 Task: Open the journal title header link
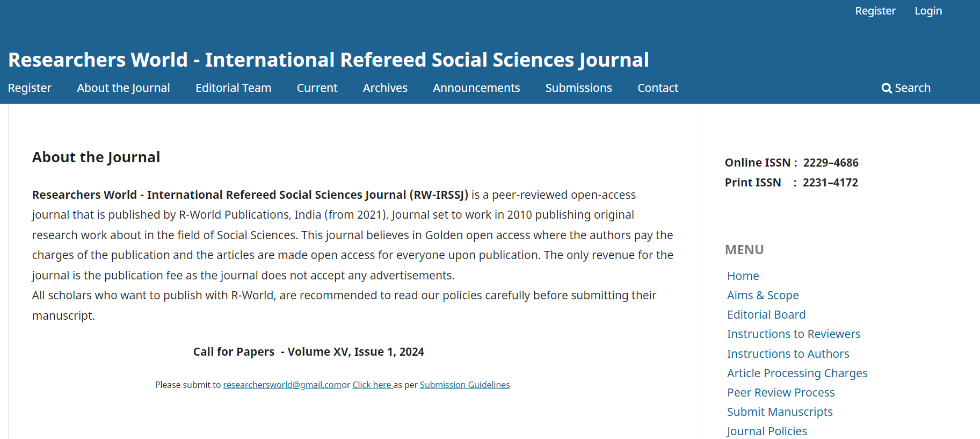[x=328, y=60]
